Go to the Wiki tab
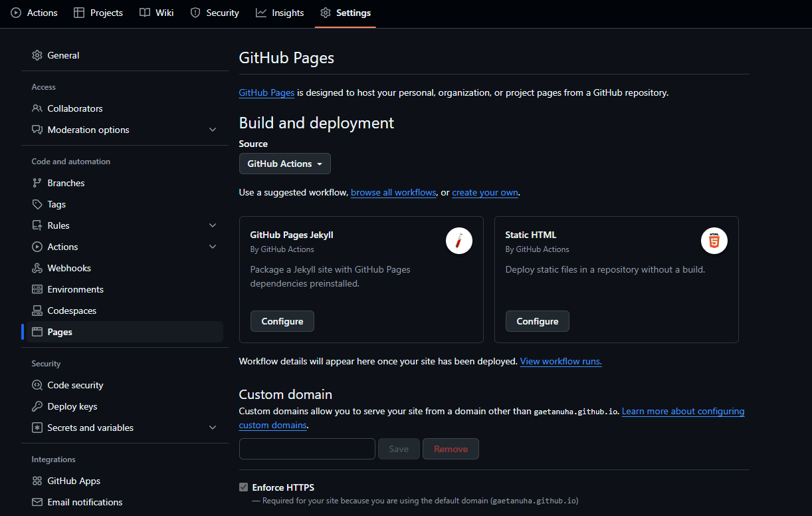 click(157, 13)
